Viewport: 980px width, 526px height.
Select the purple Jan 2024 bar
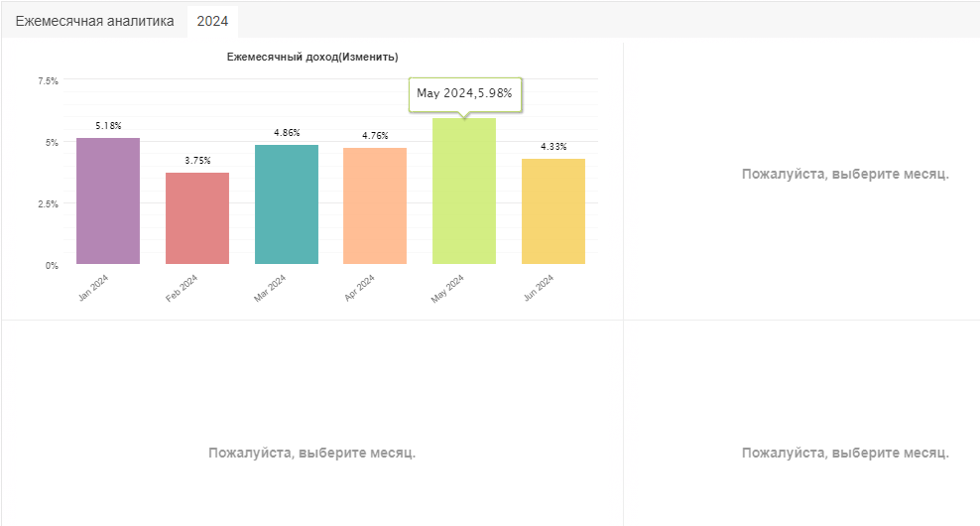pyautogui.click(x=108, y=200)
